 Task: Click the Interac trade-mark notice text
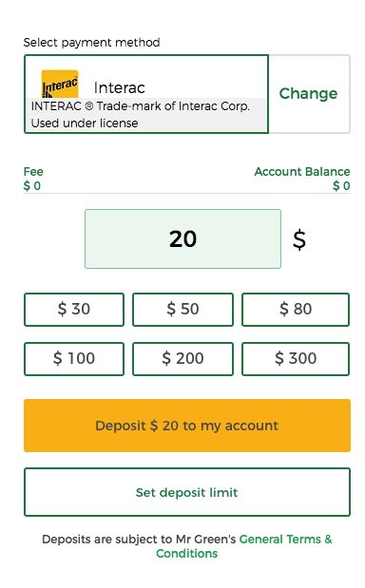coord(141,115)
